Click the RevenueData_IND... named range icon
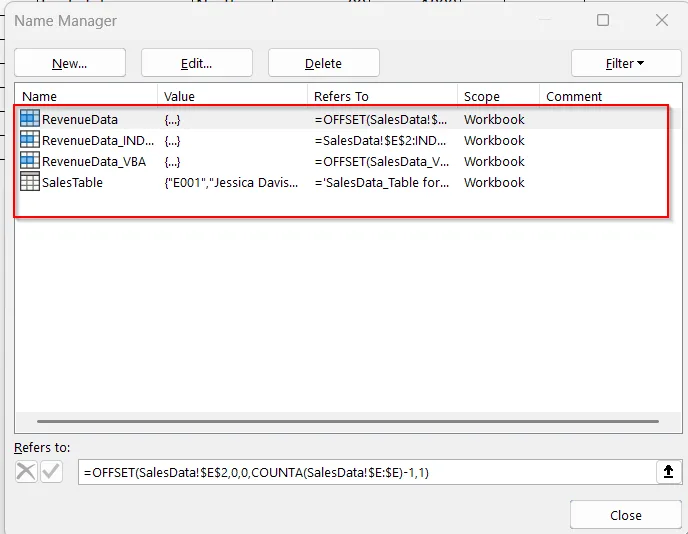This screenshot has width=688, height=534. 30,140
